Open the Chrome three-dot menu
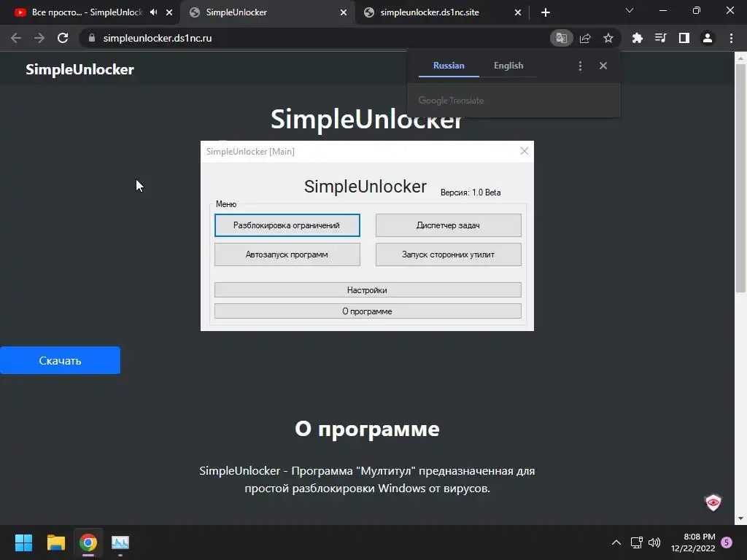 (x=731, y=38)
